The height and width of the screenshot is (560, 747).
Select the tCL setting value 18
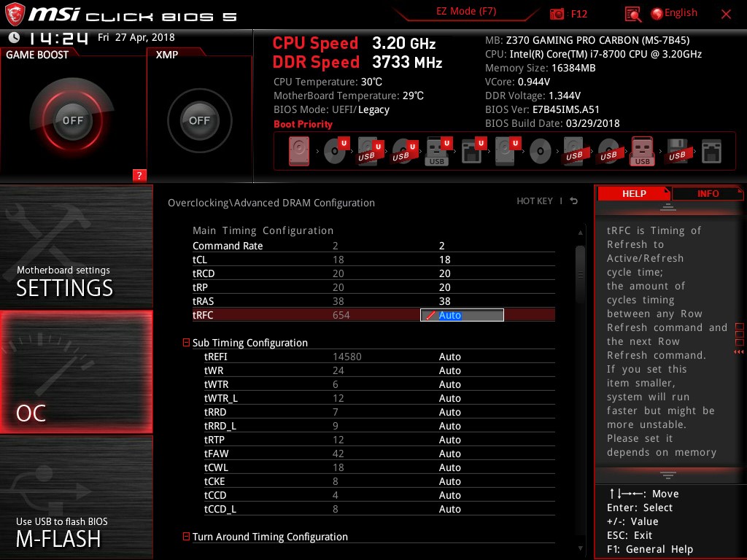(444, 260)
